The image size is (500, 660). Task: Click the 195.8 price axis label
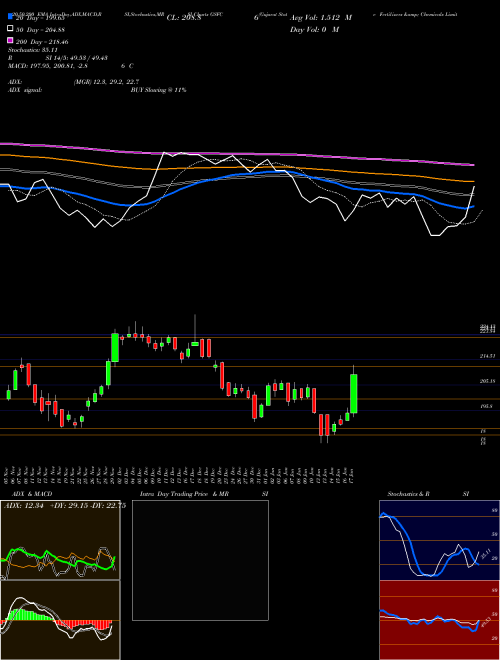pos(486,406)
